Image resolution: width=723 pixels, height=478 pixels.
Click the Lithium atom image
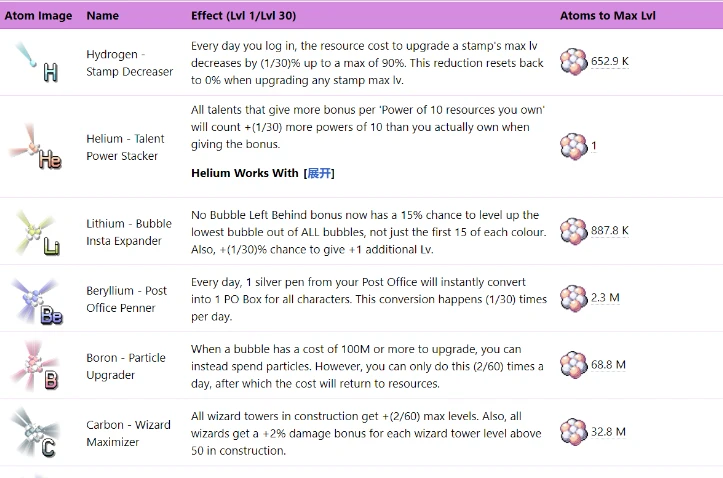pyautogui.click(x=38, y=232)
